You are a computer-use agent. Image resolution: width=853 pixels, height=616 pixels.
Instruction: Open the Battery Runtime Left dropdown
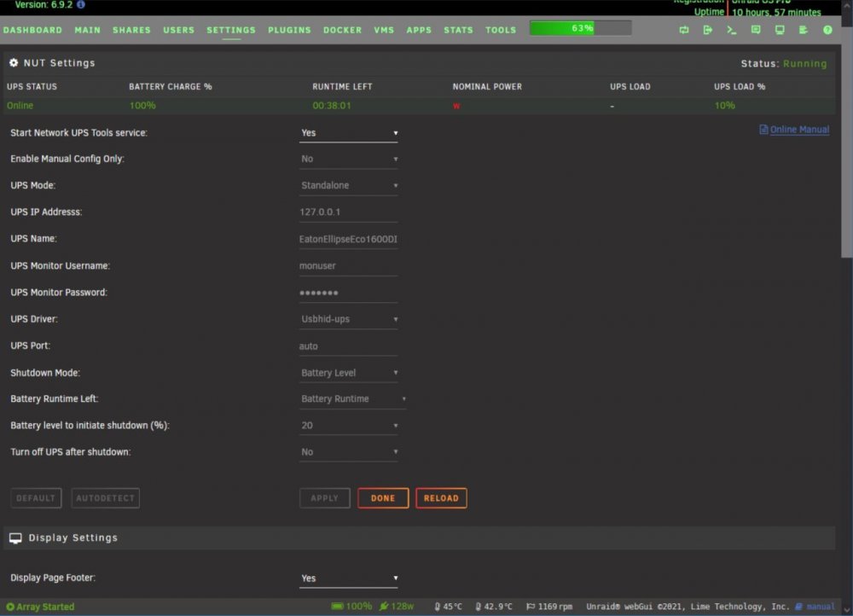tap(352, 399)
